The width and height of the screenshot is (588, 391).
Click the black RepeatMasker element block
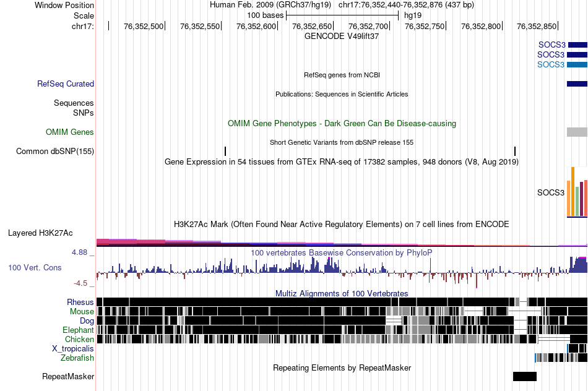pyautogui.click(x=525, y=376)
